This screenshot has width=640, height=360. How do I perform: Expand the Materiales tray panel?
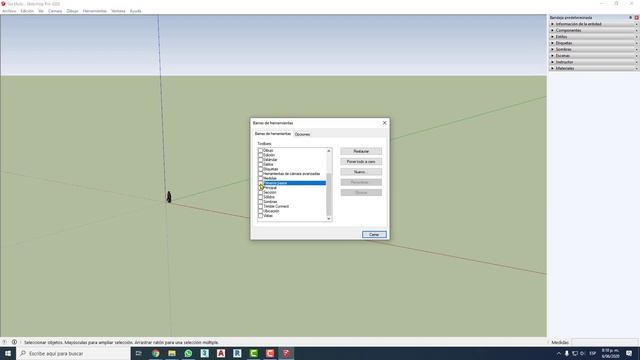click(x=593, y=68)
